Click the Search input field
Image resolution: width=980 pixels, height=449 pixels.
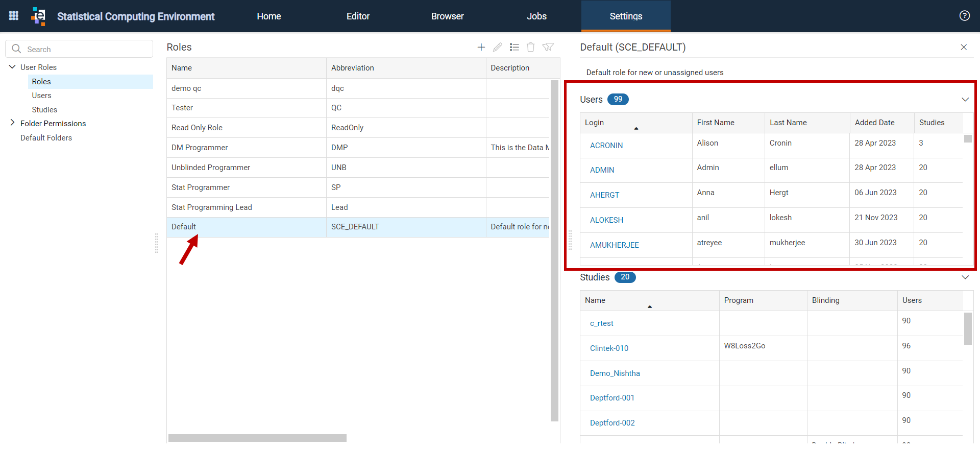click(x=79, y=49)
